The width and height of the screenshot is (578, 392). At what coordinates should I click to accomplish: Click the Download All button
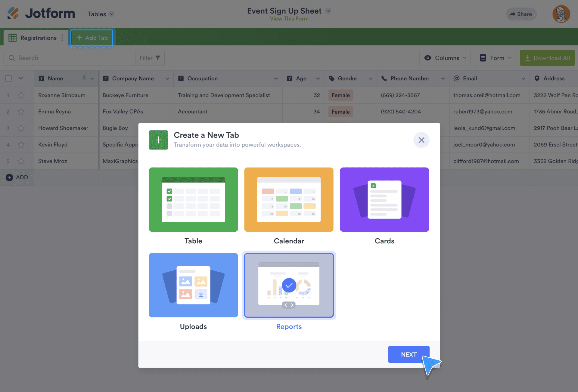click(547, 58)
